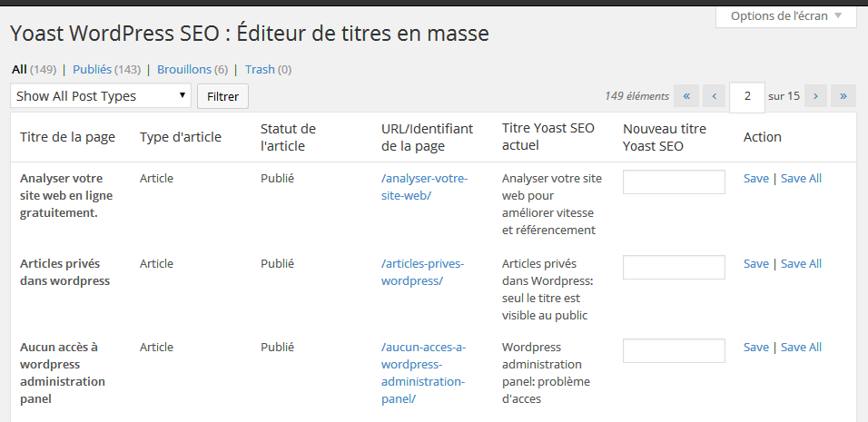Click Save All in Aucun accès row

pos(801,347)
